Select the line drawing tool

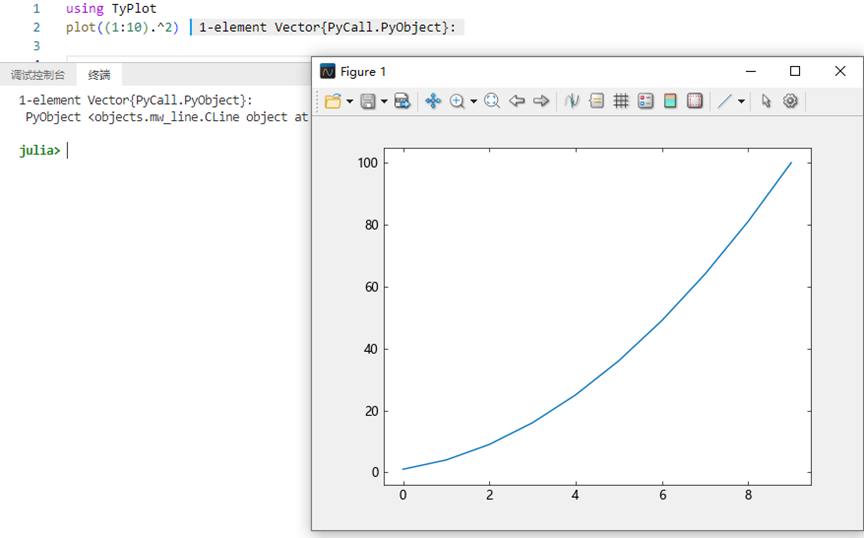coord(725,101)
